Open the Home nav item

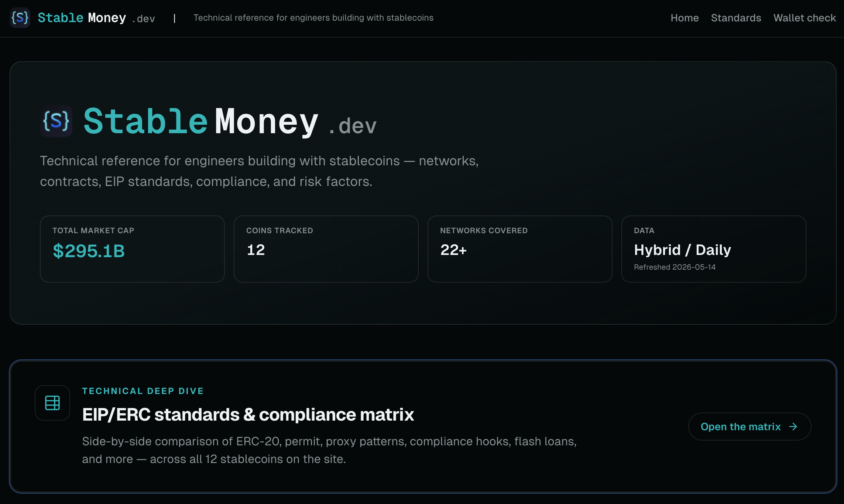[x=685, y=18]
